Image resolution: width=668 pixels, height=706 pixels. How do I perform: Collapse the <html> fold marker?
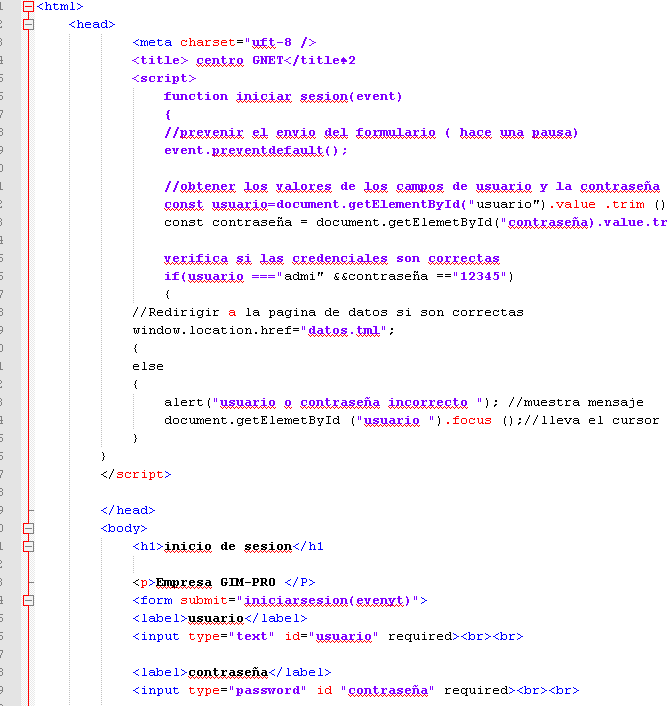[28, 6]
